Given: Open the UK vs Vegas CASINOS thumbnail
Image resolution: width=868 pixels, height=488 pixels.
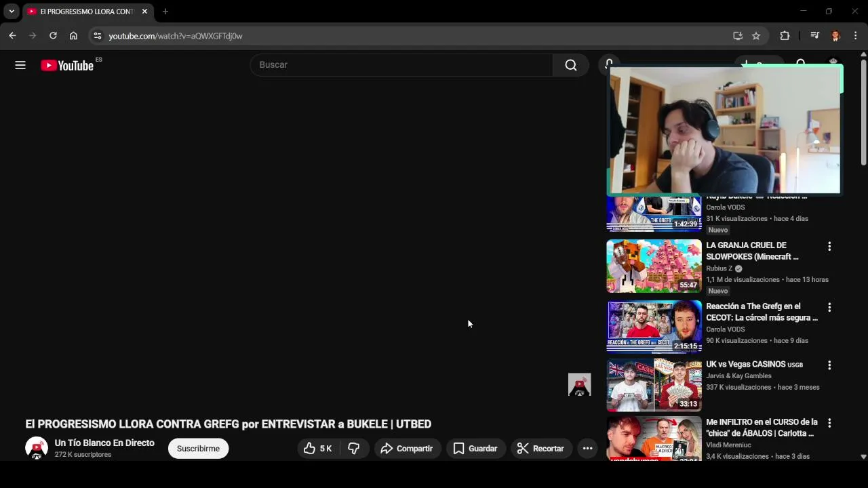Looking at the screenshot, I should 654,385.
